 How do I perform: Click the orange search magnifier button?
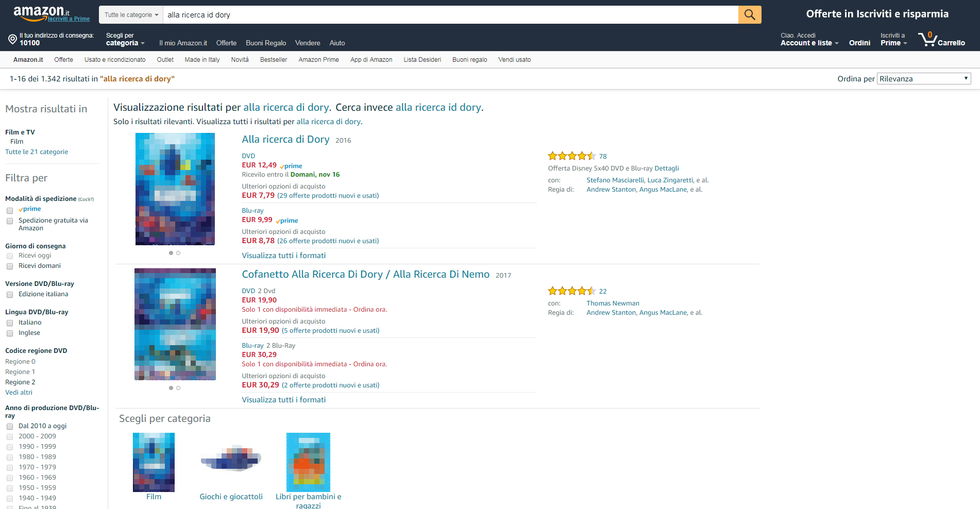750,15
